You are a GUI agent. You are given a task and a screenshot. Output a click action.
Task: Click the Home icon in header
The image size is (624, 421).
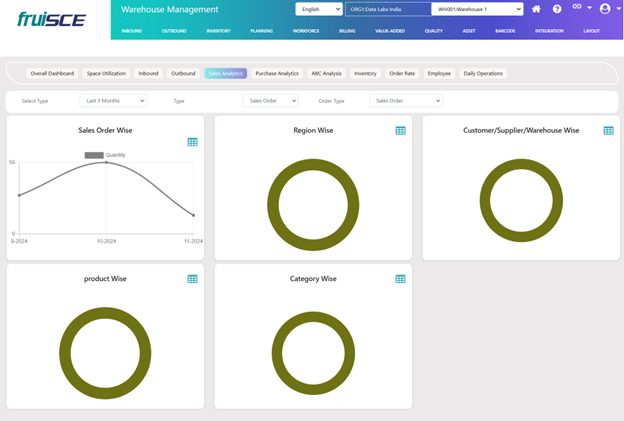[x=537, y=9]
